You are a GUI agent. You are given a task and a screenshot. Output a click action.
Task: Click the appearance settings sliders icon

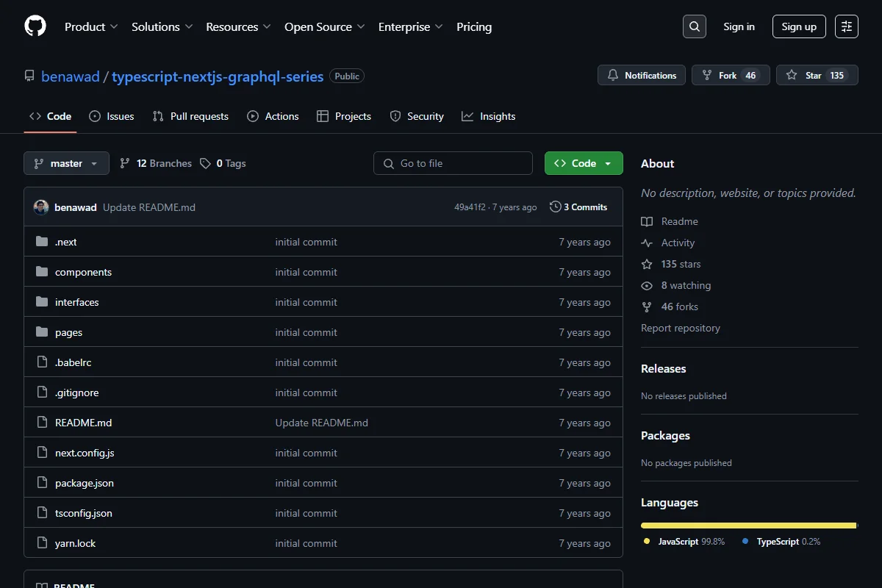click(x=847, y=26)
